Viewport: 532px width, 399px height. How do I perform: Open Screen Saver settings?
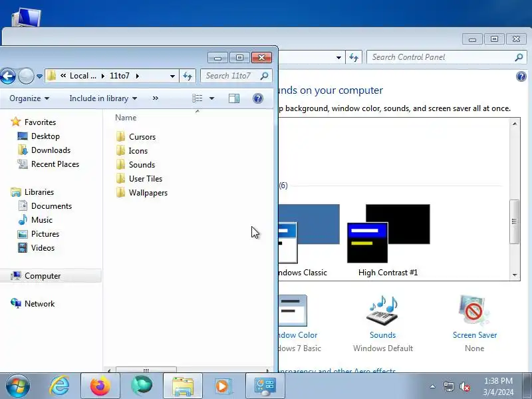point(475,323)
